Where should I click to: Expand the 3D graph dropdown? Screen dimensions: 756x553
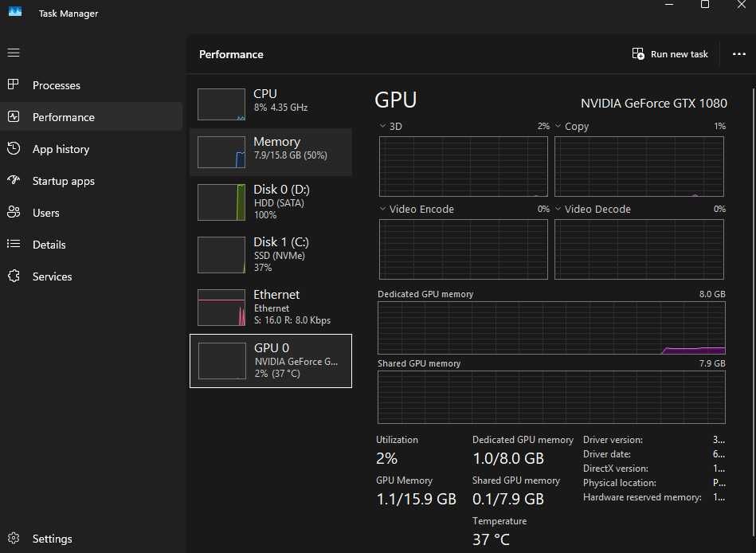click(x=382, y=127)
